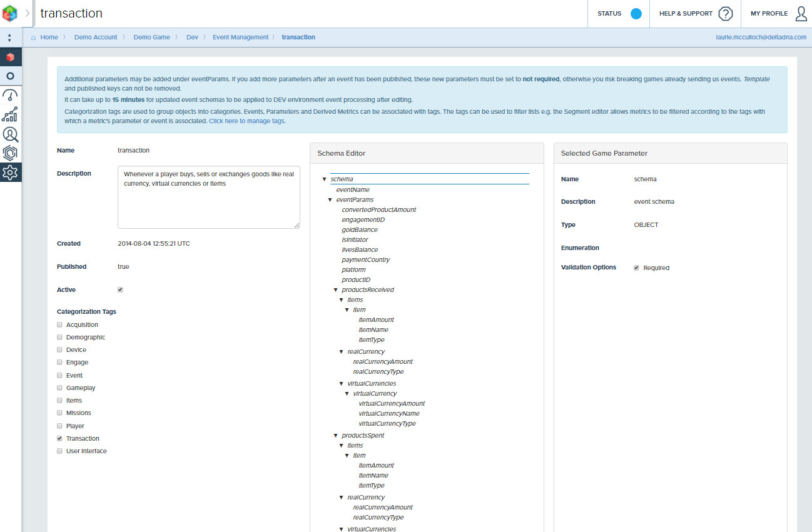Select engagementID parameter

click(363, 220)
